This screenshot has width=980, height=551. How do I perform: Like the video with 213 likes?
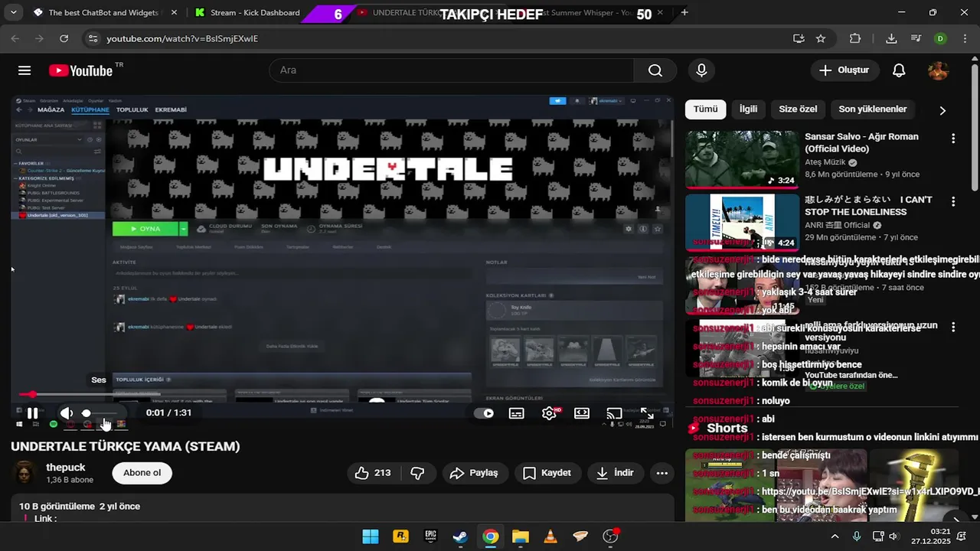[x=373, y=473]
